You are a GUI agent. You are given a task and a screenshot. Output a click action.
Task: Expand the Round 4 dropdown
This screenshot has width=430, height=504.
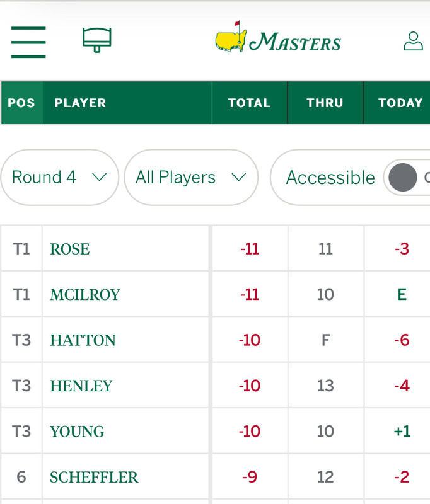tap(59, 177)
